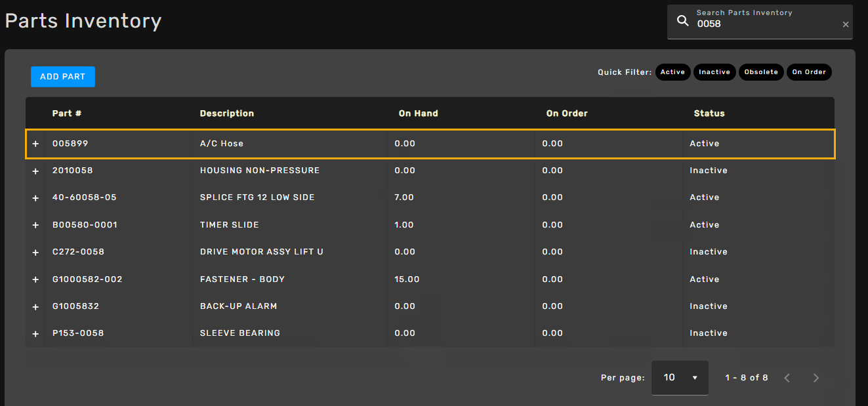Expand the FASTENER - BODY row
This screenshot has width=868, height=406.
coord(35,279)
